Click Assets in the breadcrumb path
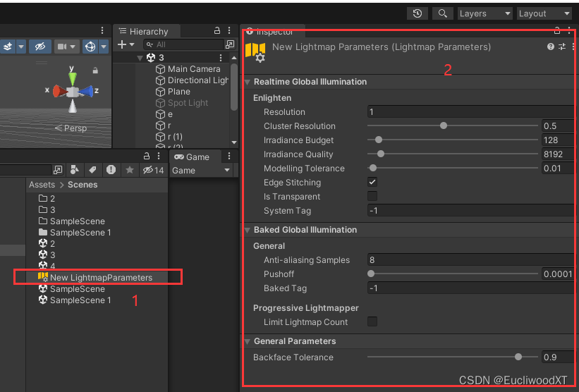 (x=42, y=185)
